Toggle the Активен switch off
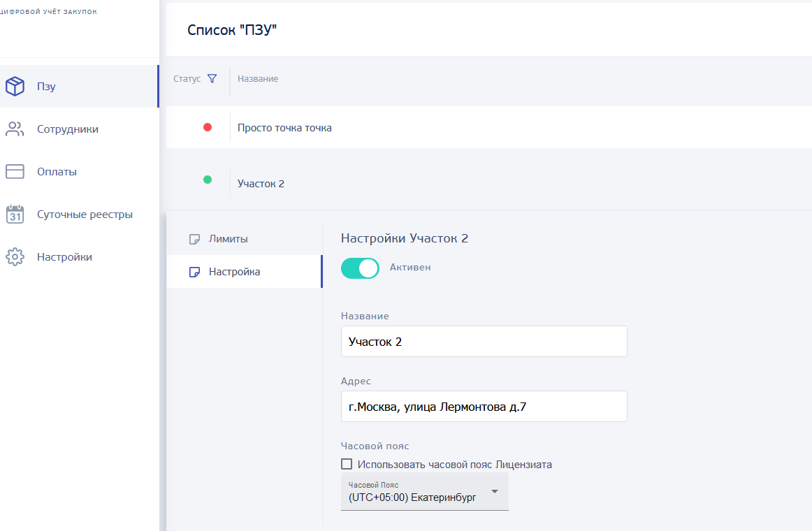 (360, 268)
